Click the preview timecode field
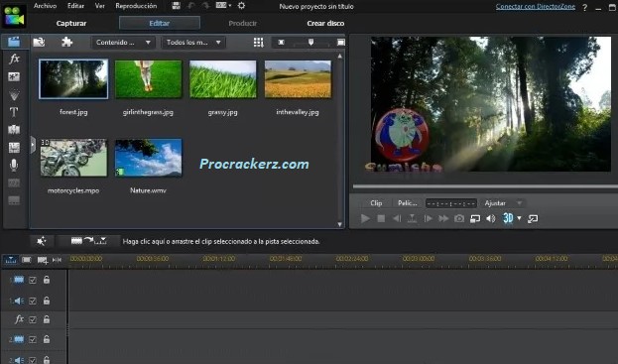 (451, 203)
